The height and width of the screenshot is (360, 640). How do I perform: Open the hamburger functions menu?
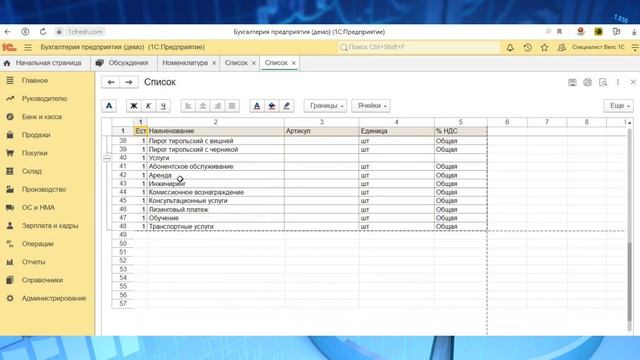click(28, 47)
